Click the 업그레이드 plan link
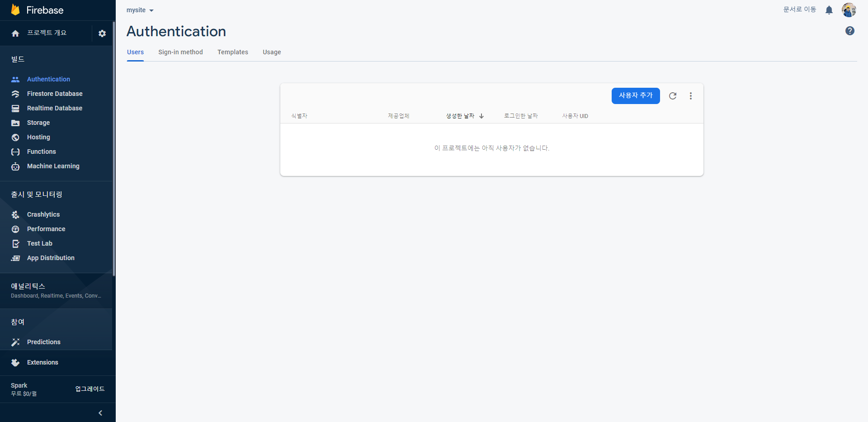This screenshot has height=422, width=868. (90, 389)
